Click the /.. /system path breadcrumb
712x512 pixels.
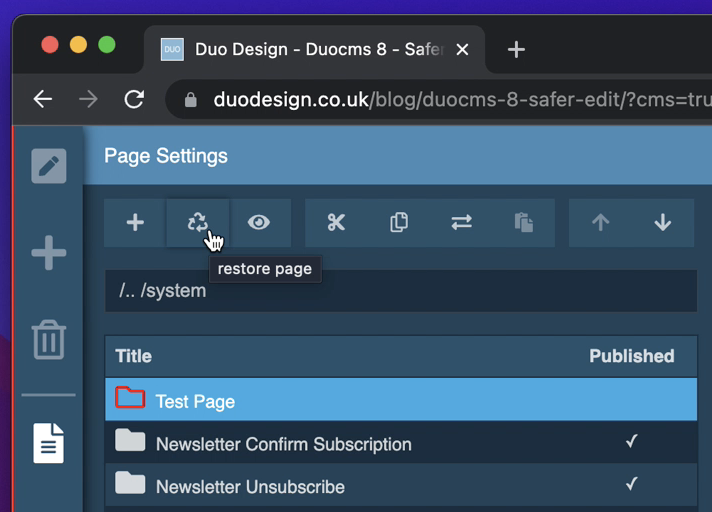point(163,291)
